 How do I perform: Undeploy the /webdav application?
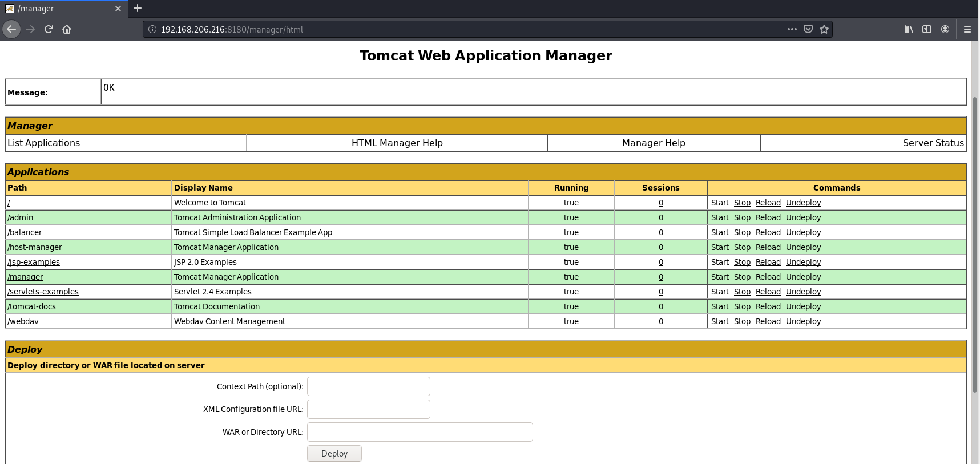(x=804, y=321)
